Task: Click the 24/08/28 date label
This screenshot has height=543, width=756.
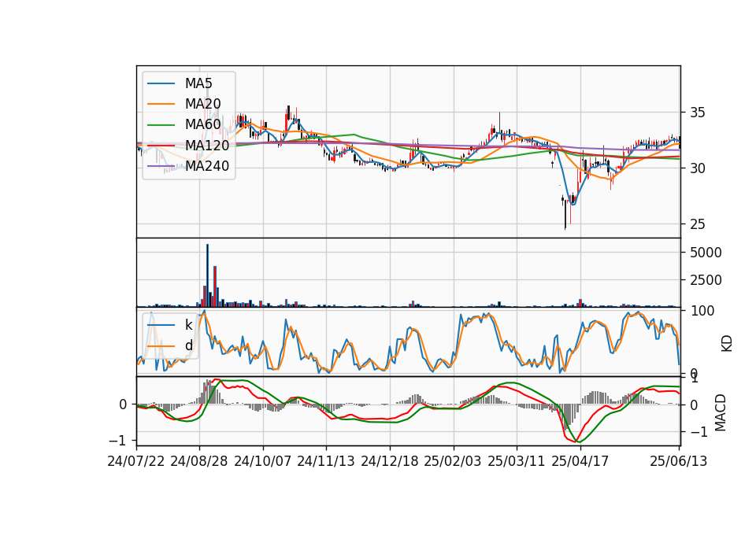Action: pos(199,461)
